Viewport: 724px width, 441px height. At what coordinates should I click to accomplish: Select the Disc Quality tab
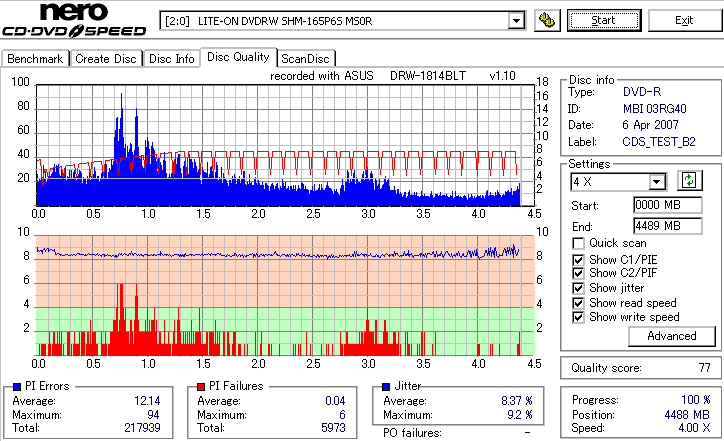[238, 57]
